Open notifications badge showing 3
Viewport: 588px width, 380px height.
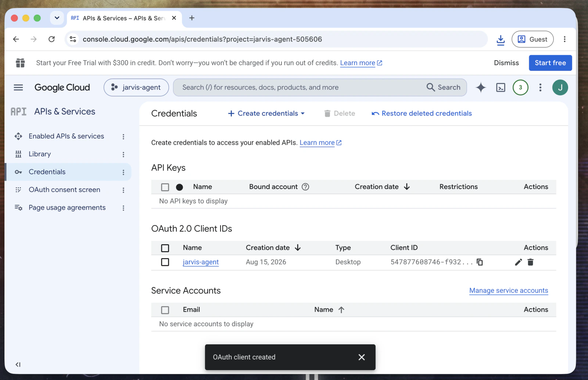[520, 87]
